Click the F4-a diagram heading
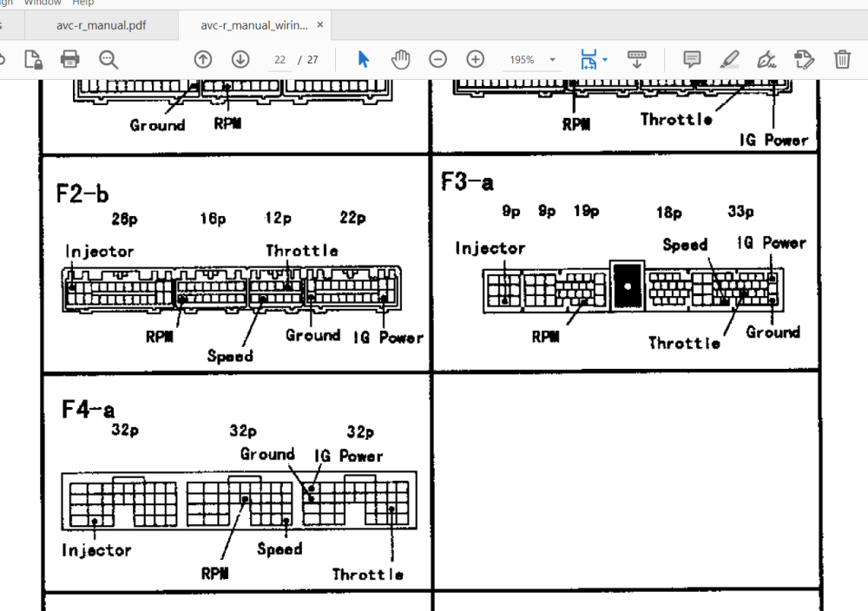The width and height of the screenshot is (868, 611). [88, 411]
